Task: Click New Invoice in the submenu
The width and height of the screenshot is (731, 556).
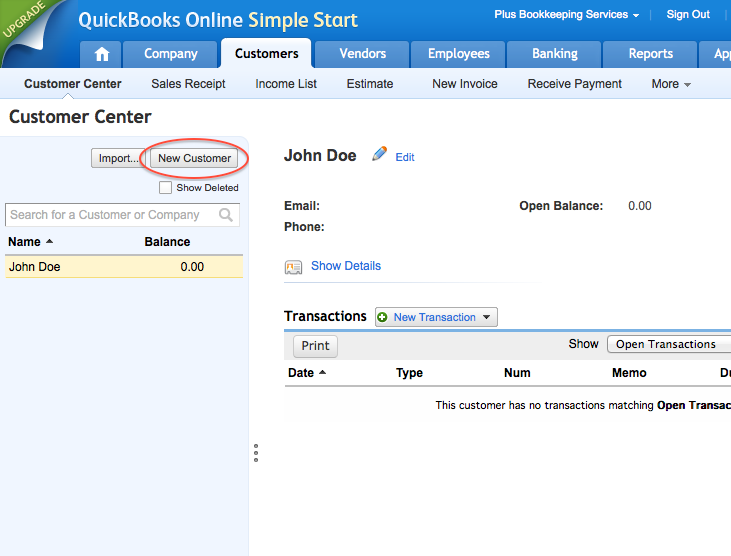Action: 465,84
